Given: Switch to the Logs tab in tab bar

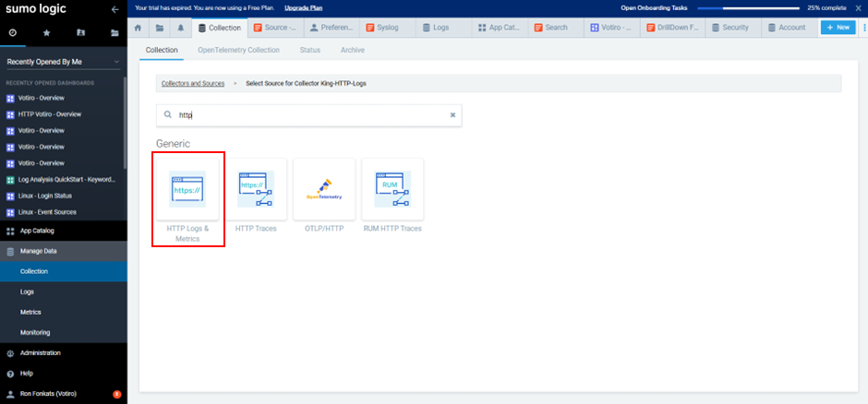Looking at the screenshot, I should (444, 28).
